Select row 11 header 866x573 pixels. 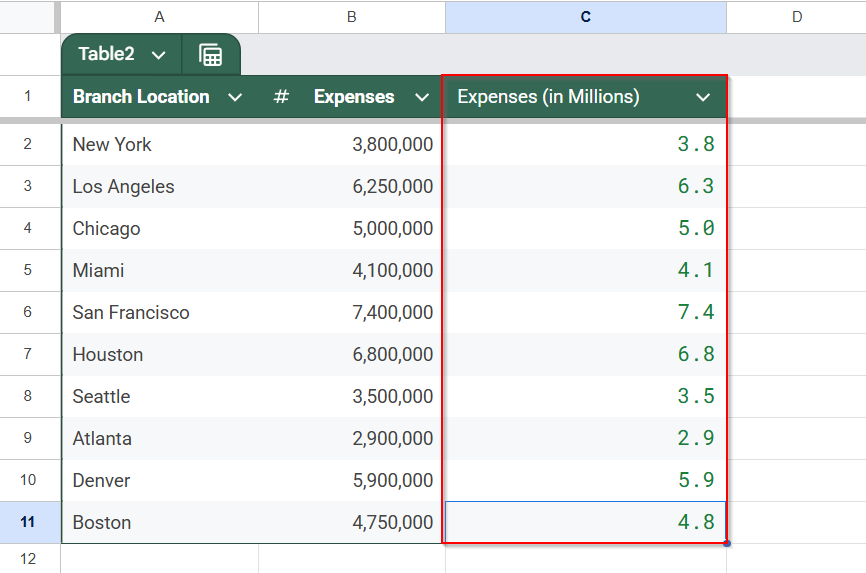coord(28,522)
